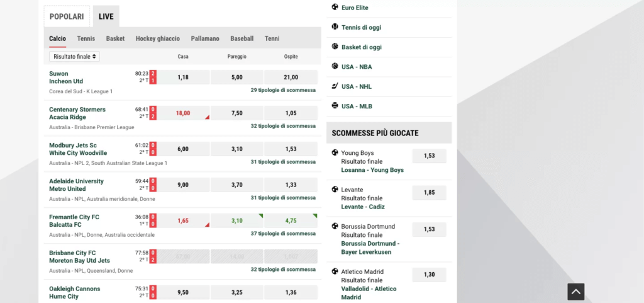Open 29 tipologie di scommessa link
Viewport: 644px width, 303px height.
(x=283, y=90)
